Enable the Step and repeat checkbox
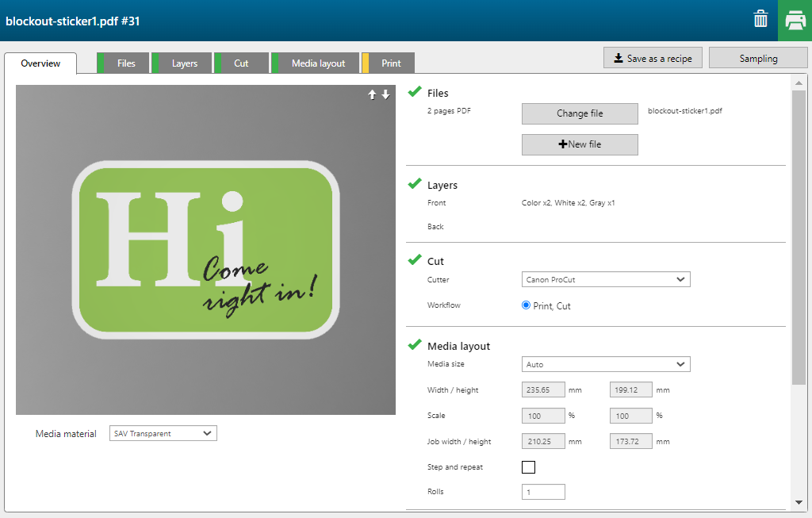The height and width of the screenshot is (518, 812). click(x=528, y=467)
